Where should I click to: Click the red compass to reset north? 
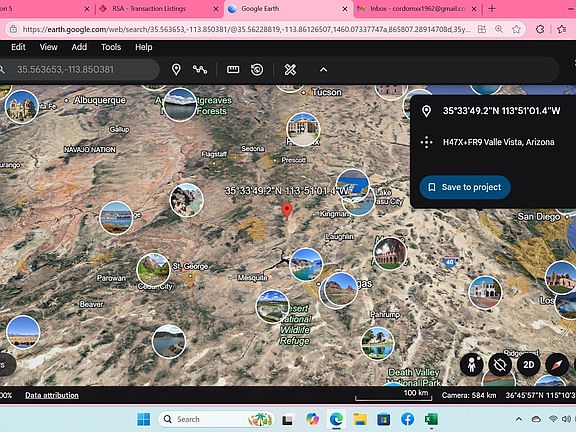coord(557,364)
